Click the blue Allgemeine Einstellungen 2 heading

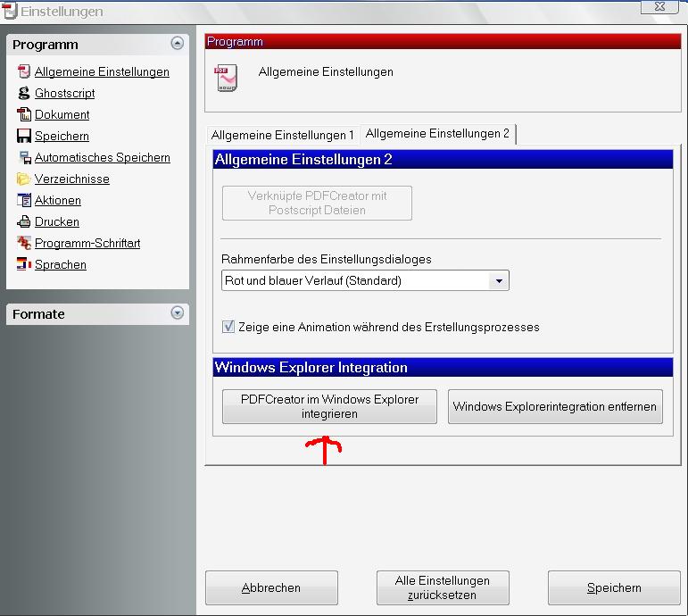(443, 159)
